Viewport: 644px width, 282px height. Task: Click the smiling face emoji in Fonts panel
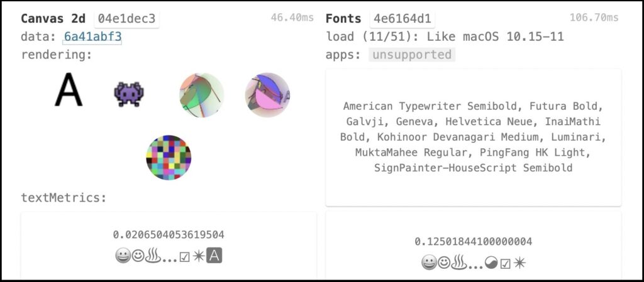coord(443,263)
